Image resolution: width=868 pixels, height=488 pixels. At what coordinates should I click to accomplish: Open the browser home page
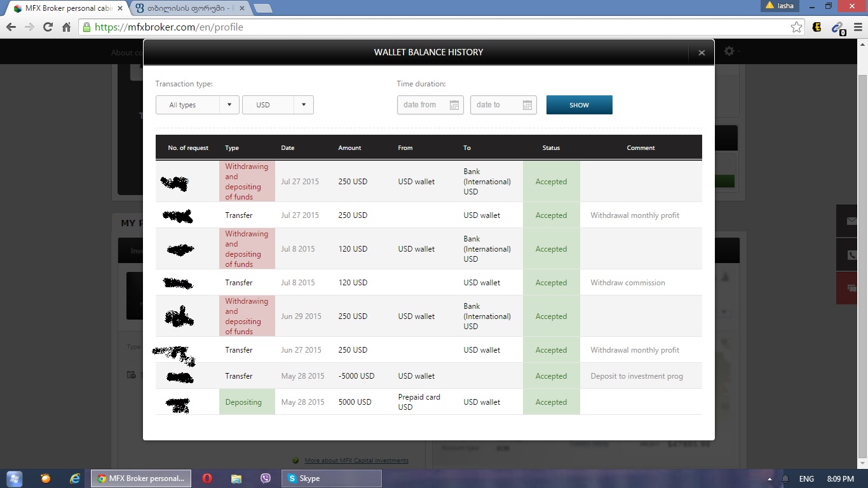(66, 27)
